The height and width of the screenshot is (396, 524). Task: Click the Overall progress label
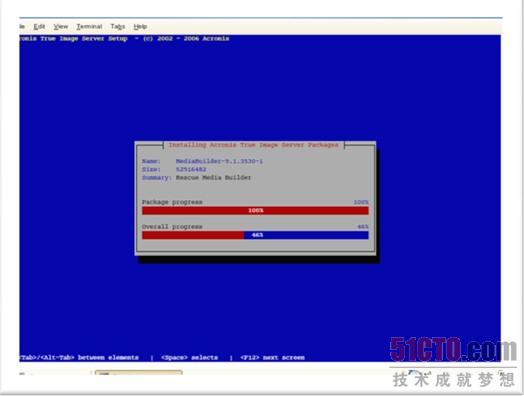click(172, 227)
